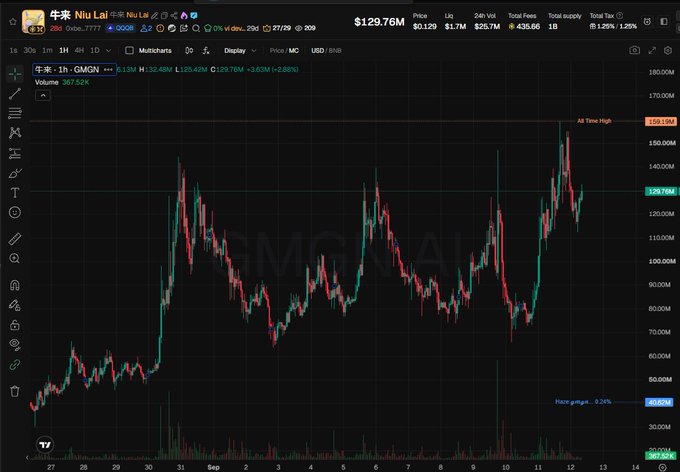Viewport: 680px width, 472px height.
Task: Click the export/share box icon in token row
Action: 184,28
